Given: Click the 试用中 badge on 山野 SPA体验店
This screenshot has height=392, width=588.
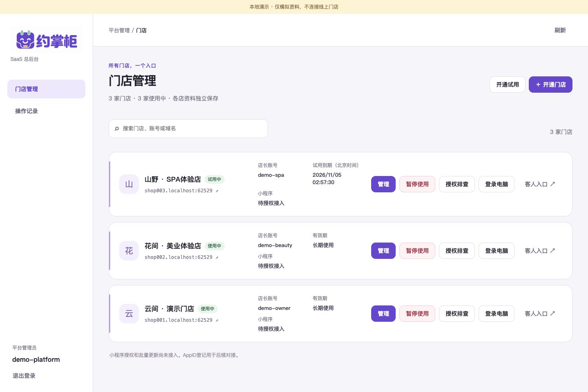Looking at the screenshot, I should click(214, 179).
